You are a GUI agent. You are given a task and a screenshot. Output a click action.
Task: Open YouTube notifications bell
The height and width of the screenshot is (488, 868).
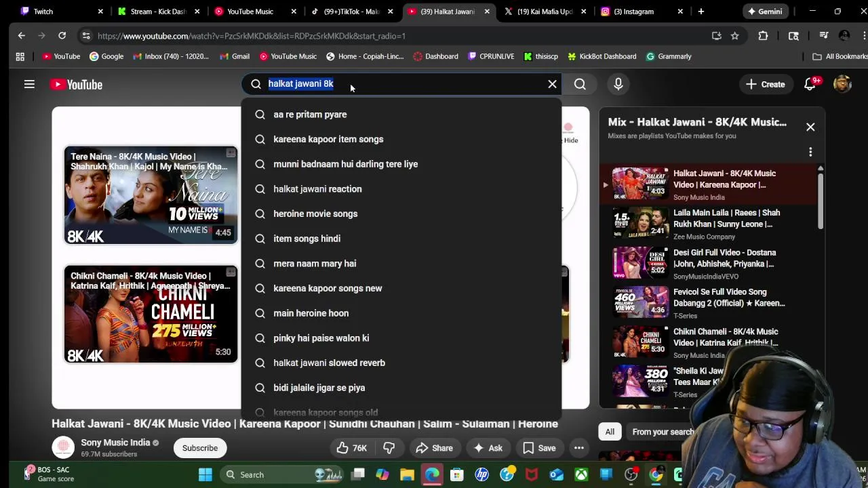click(x=810, y=84)
